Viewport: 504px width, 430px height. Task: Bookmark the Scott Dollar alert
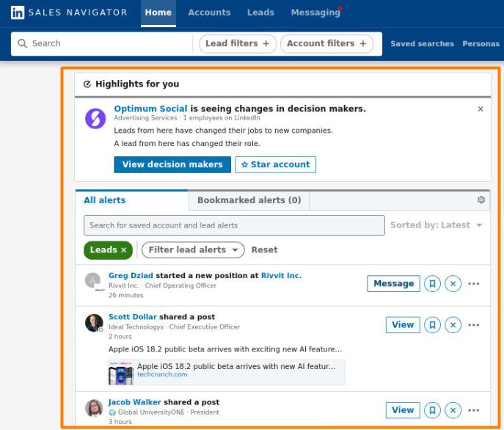click(432, 325)
